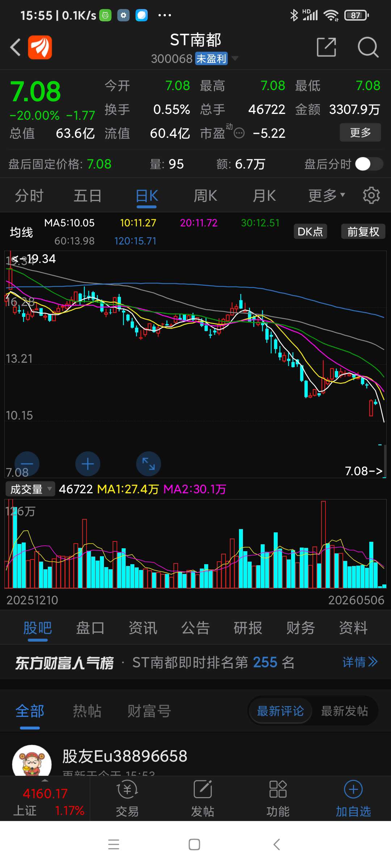The width and height of the screenshot is (391, 868).
Task: Switch to 五日 chart tab
Action: pyautogui.click(x=88, y=196)
